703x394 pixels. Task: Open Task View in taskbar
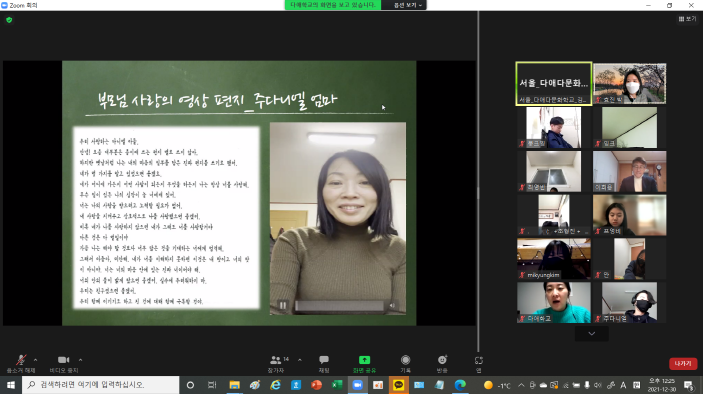212,385
